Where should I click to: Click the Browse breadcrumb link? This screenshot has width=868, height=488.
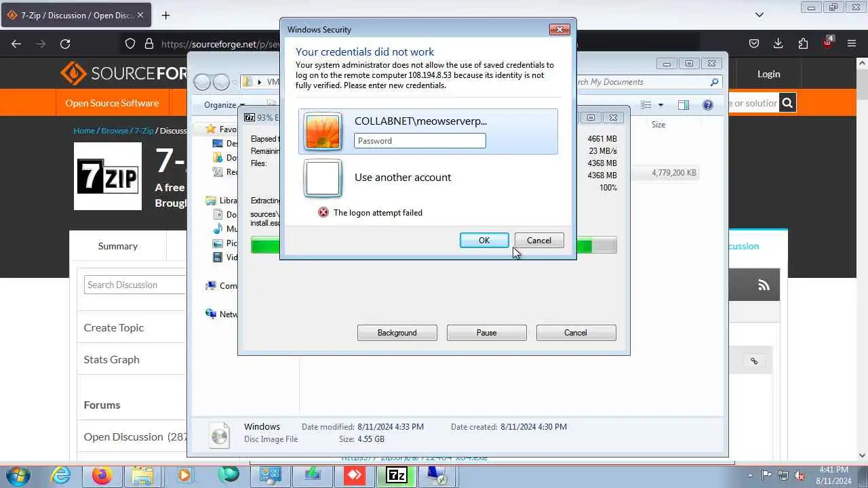click(x=115, y=130)
